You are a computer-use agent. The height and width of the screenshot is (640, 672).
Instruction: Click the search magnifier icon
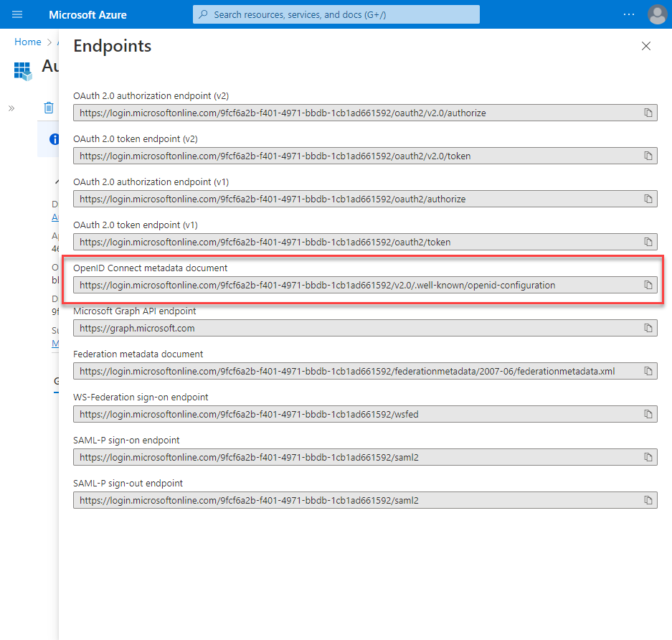click(204, 14)
